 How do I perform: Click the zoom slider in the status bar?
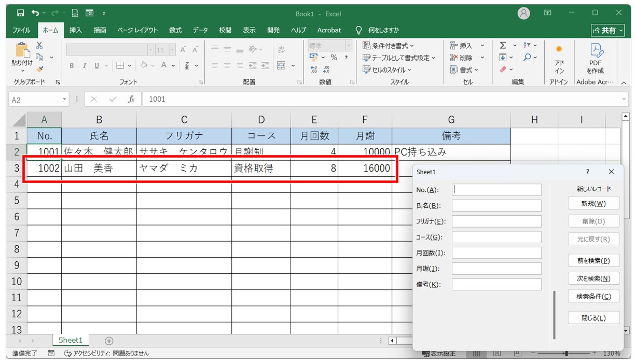pyautogui.click(x=566, y=353)
